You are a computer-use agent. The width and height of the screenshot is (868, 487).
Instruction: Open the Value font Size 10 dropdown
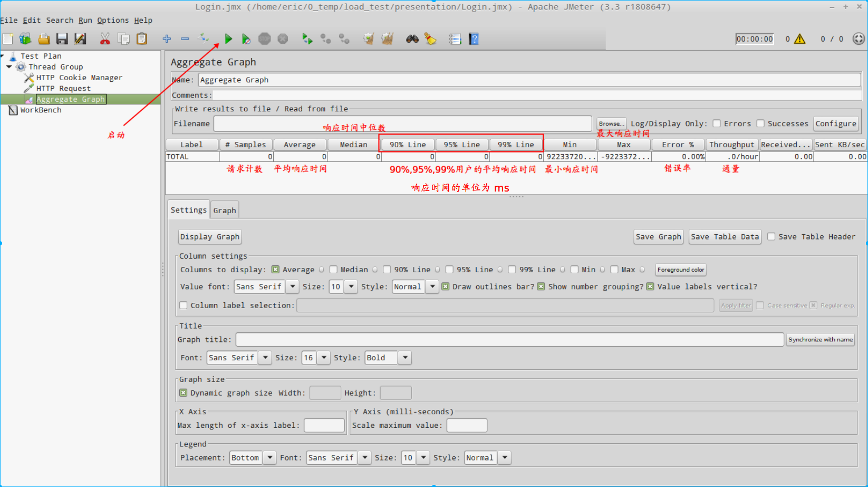tap(351, 287)
